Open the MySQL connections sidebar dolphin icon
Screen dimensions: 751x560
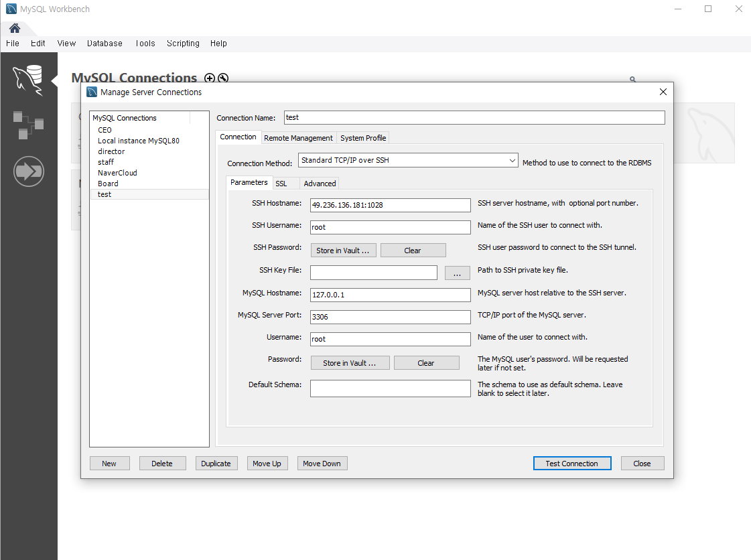[28, 80]
